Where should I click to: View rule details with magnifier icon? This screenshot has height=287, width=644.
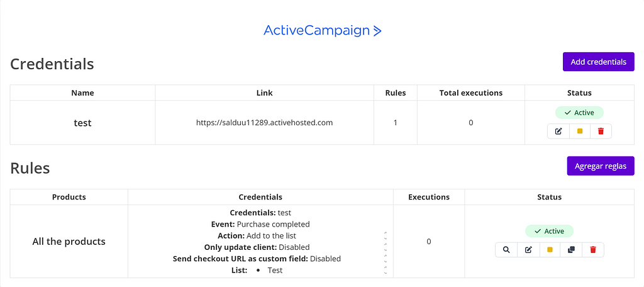pos(506,250)
